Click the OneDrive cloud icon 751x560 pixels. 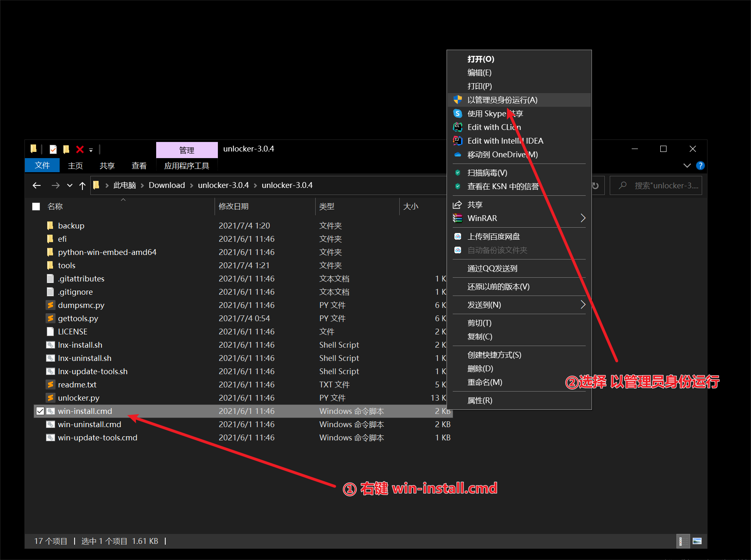click(458, 154)
